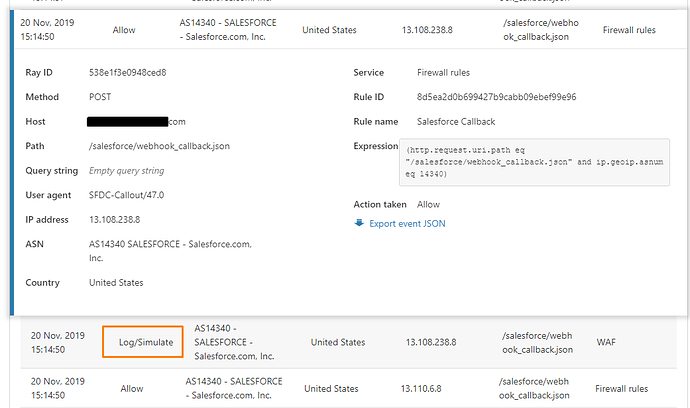Click the United States cell in the WAF row
690x408 pixels.
[338, 342]
